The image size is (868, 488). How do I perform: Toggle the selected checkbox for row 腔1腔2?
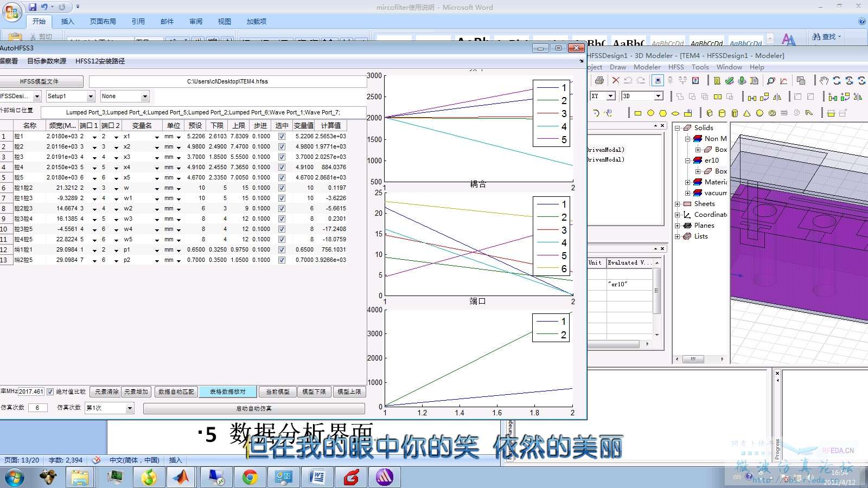point(282,188)
